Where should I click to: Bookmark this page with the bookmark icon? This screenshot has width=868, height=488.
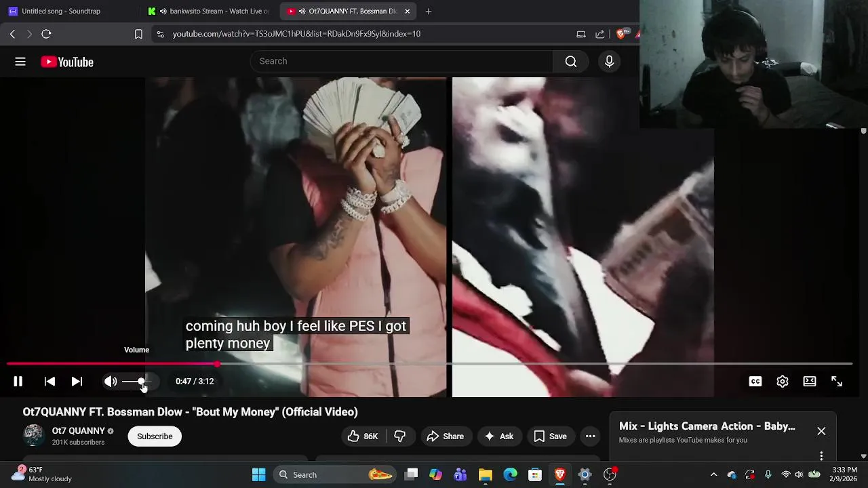pos(138,34)
